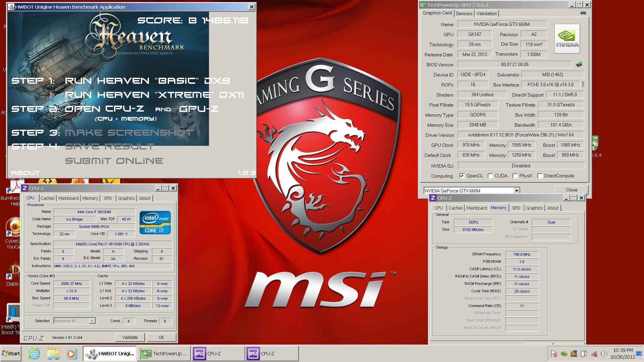This screenshot has width=644, height=362.
Task: Open SPD tab in CPU-Z Memory window
Action: click(x=516, y=208)
